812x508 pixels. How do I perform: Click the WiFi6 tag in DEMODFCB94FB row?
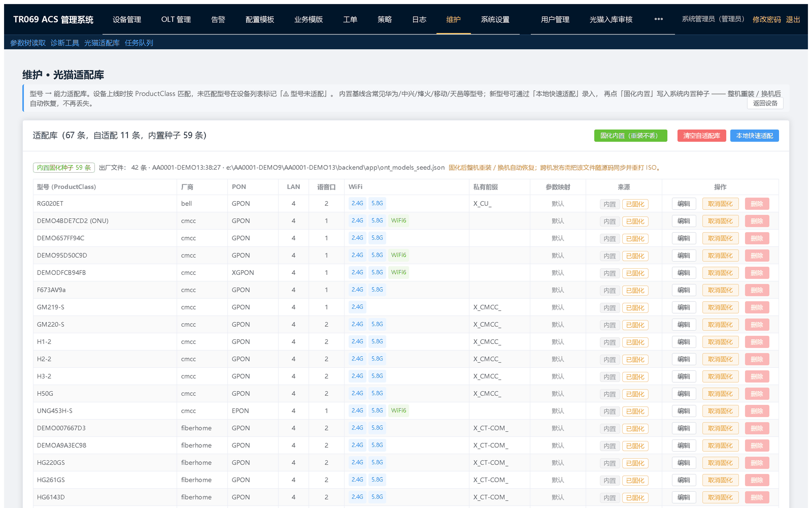tap(398, 272)
